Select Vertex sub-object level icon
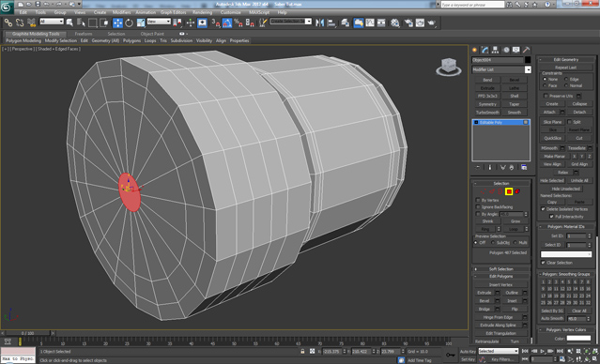Screen dimensions: 600x364 (484, 191)
